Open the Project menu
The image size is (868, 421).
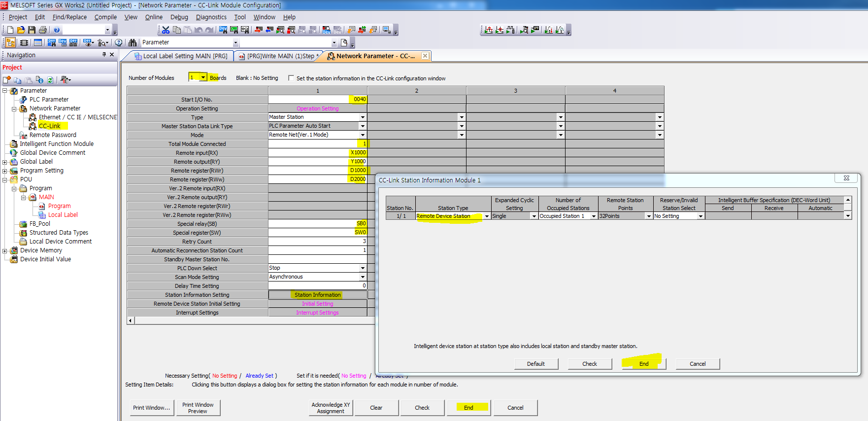click(x=18, y=17)
